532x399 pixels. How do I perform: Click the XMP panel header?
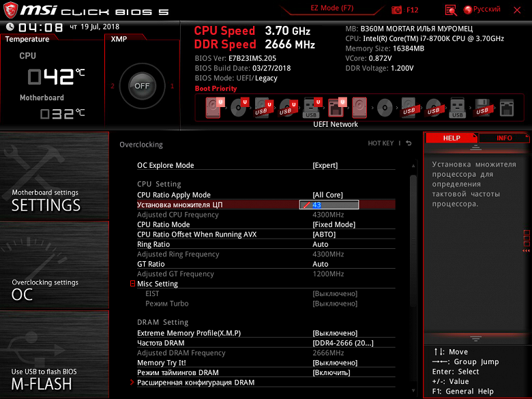pos(119,39)
